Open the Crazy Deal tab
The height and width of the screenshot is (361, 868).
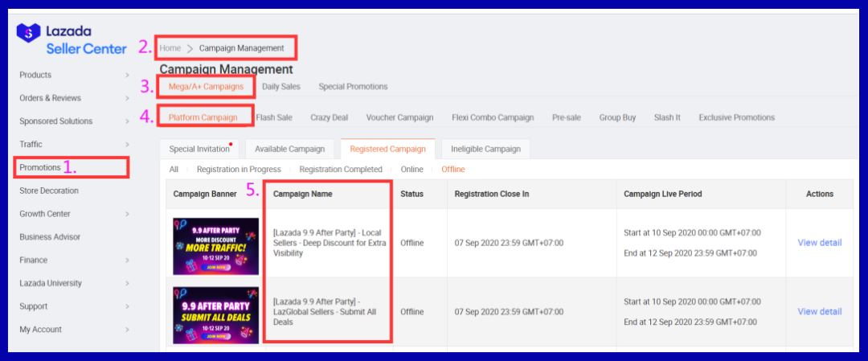[x=329, y=117]
